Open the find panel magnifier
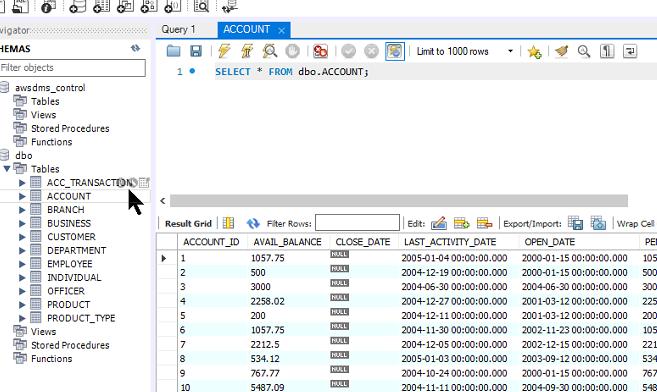 pyautogui.click(x=584, y=51)
